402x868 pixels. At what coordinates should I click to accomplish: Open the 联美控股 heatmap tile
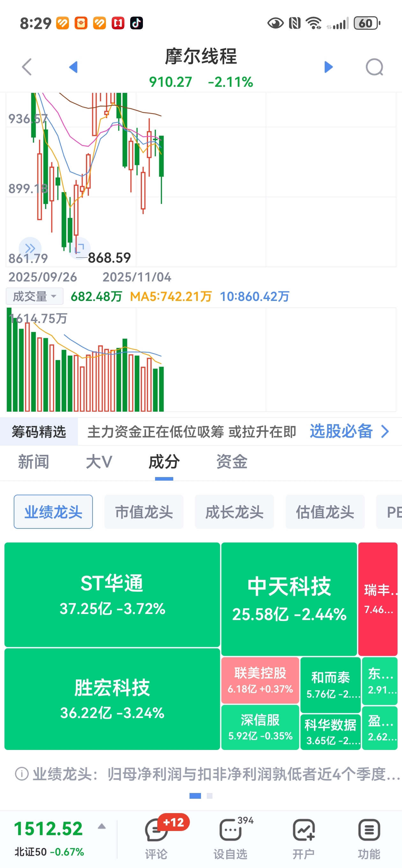pyautogui.click(x=260, y=680)
